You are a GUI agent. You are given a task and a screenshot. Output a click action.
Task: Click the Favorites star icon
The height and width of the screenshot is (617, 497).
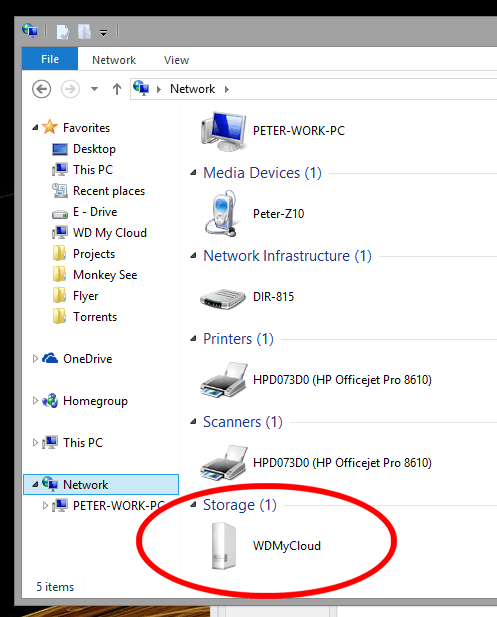point(50,127)
